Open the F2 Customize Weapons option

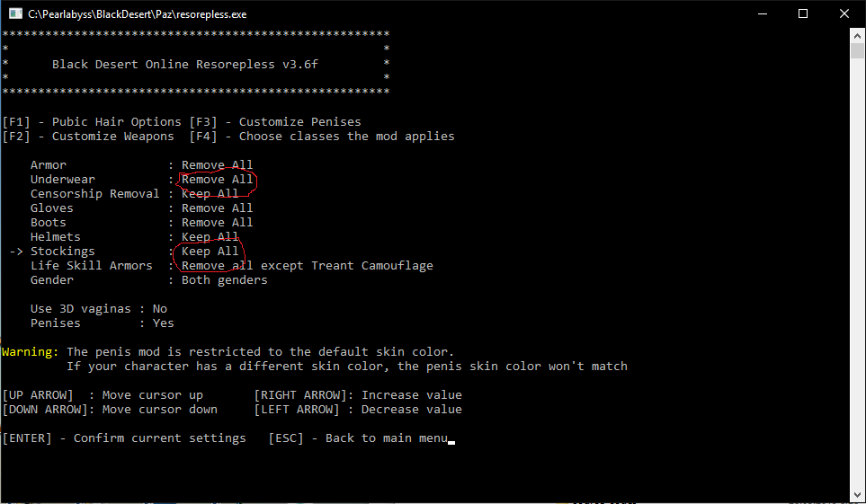click(x=88, y=137)
